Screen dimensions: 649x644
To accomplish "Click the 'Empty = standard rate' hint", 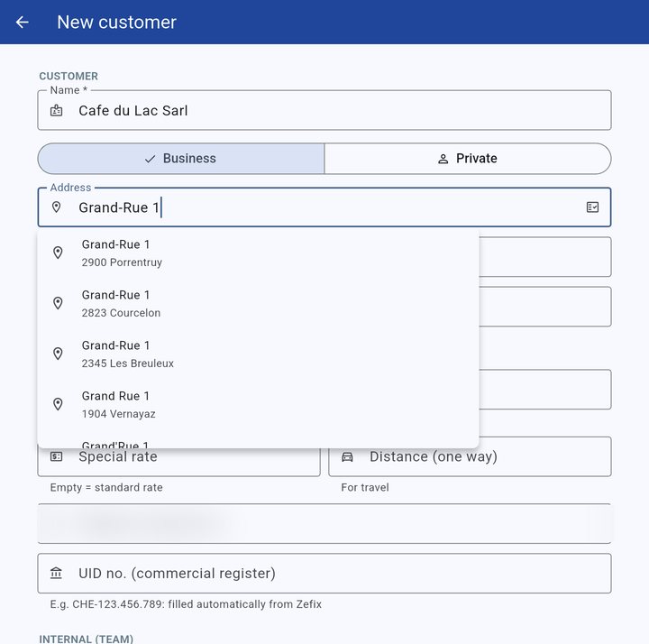I will click(x=106, y=487).
